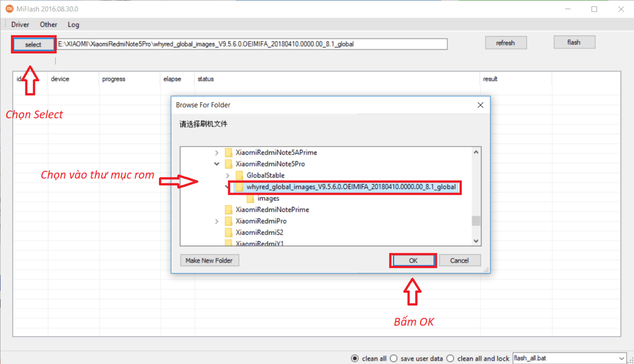This screenshot has height=364, width=634.
Task: Maximize the MiFlash window
Action: 594,9
